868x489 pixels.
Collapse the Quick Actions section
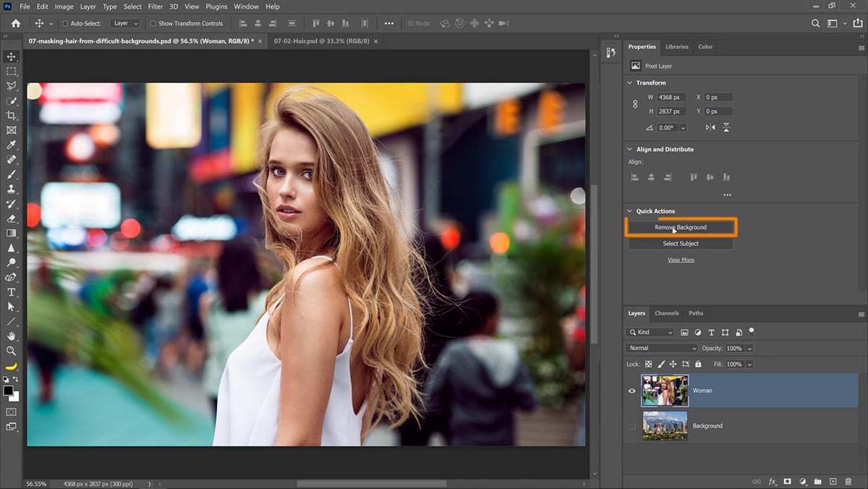629,211
